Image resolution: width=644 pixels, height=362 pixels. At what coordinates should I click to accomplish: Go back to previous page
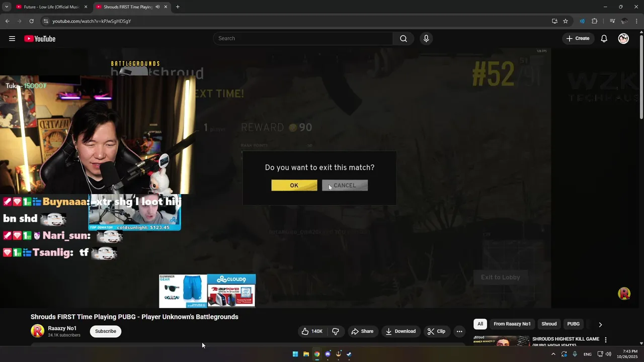[7, 21]
